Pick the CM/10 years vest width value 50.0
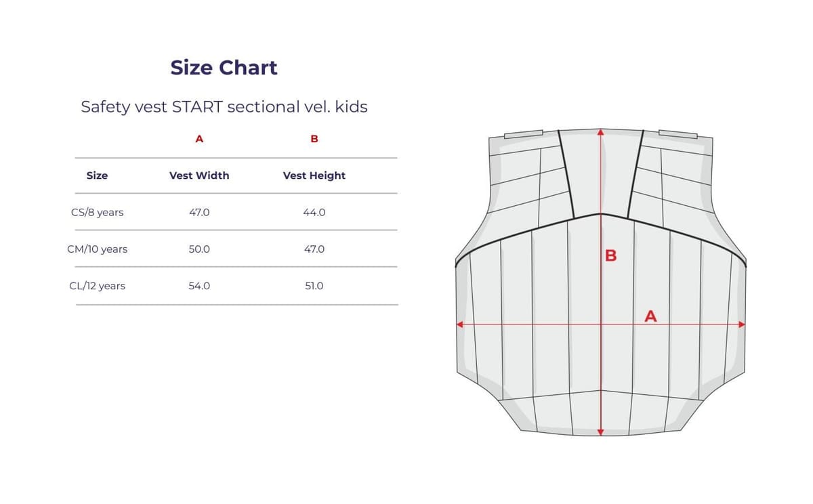This screenshot has width=813, height=504. [199, 249]
